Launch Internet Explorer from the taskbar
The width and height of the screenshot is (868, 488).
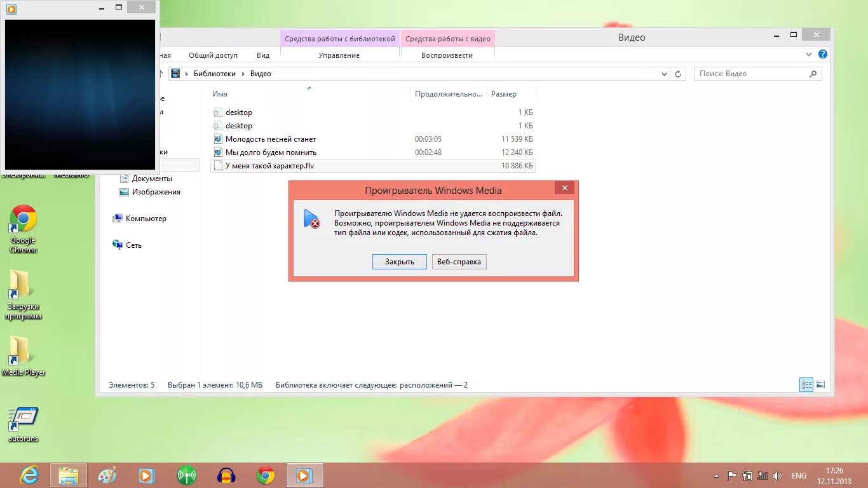coord(29,475)
